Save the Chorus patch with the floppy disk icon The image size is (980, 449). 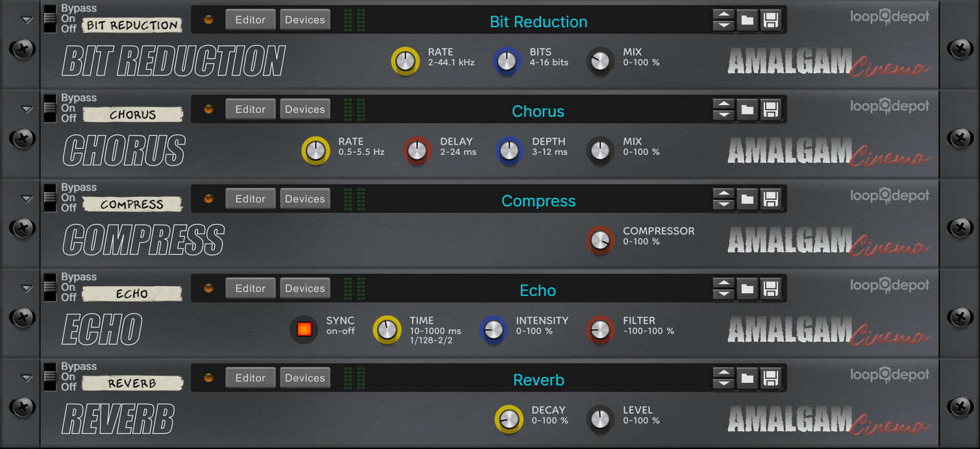point(771,110)
